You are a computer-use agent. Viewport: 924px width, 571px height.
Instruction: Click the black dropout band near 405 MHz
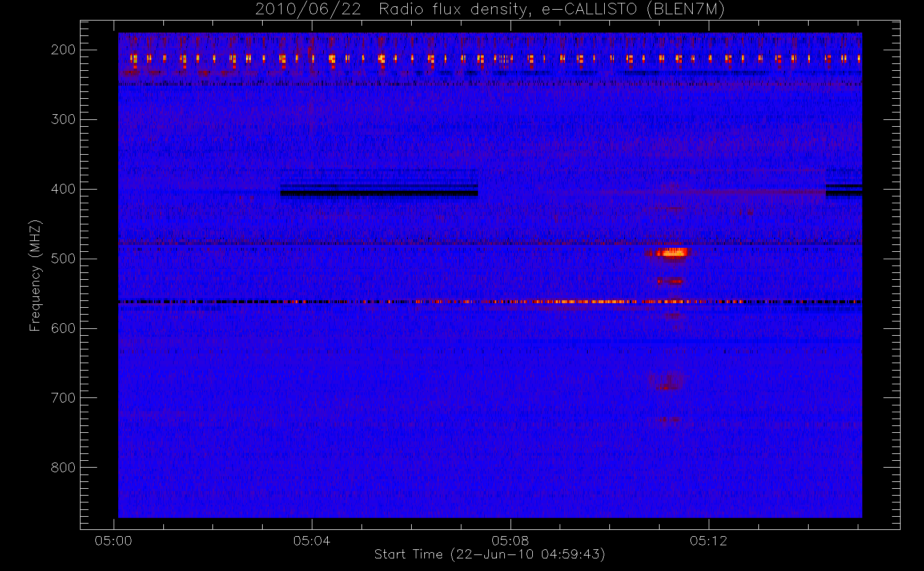[379, 193]
